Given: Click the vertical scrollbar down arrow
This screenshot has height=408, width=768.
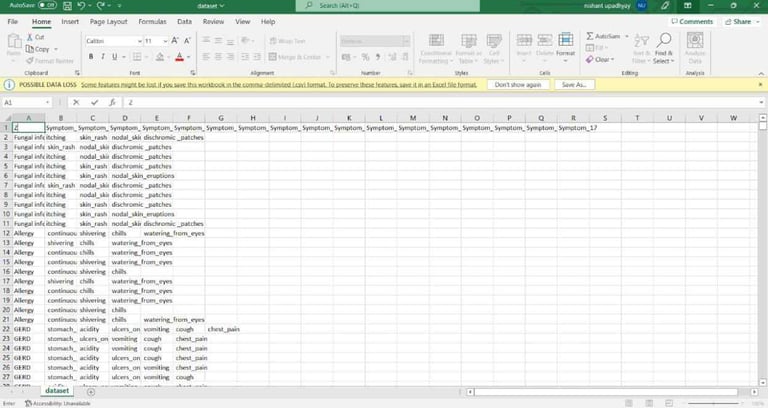Looking at the screenshot, I should (x=762, y=383).
